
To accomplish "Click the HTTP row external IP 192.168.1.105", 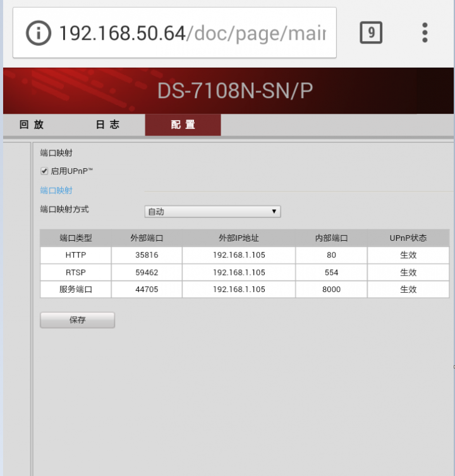I will click(x=239, y=255).
